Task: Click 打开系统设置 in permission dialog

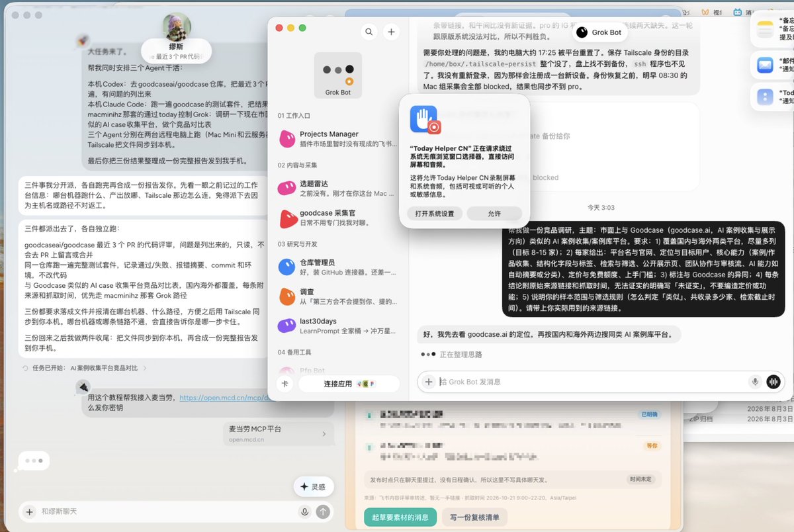Action: (x=435, y=214)
